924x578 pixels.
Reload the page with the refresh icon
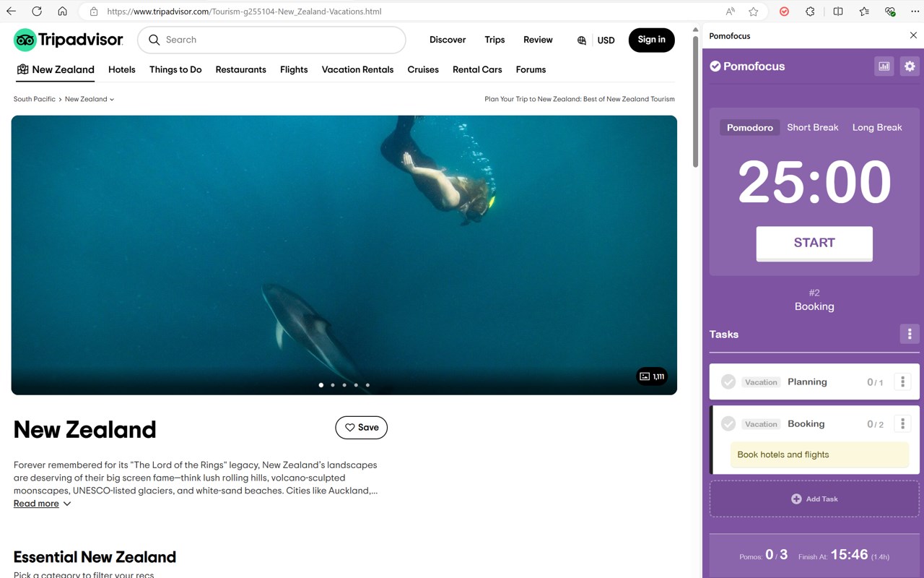pos(37,12)
